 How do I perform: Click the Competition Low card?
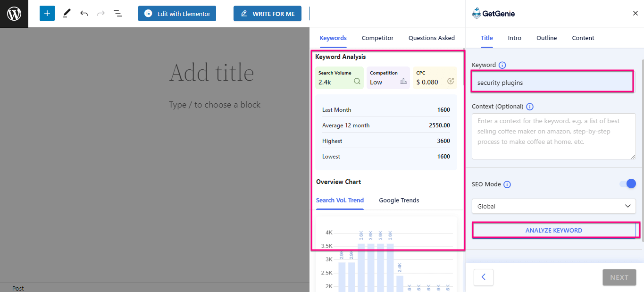(388, 78)
